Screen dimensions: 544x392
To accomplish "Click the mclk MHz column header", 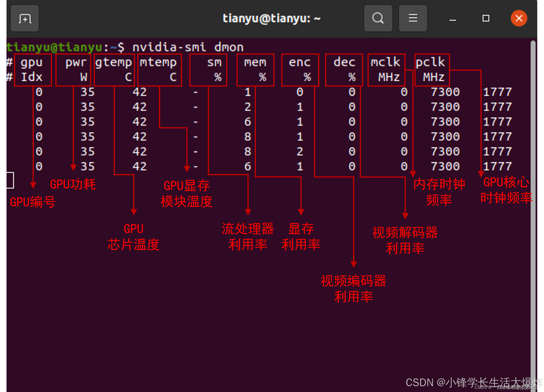I will click(386, 70).
